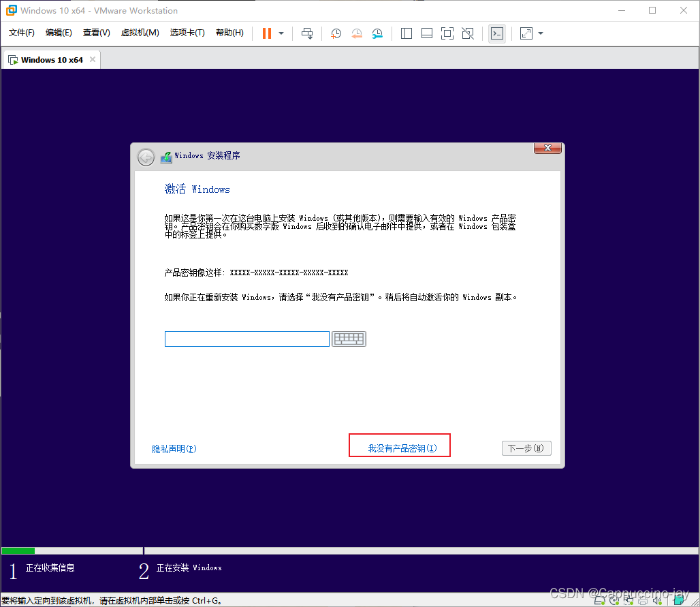Image resolution: width=700 pixels, height=607 pixels.
Task: Maximize the VMware Workstation window
Action: coord(652,10)
